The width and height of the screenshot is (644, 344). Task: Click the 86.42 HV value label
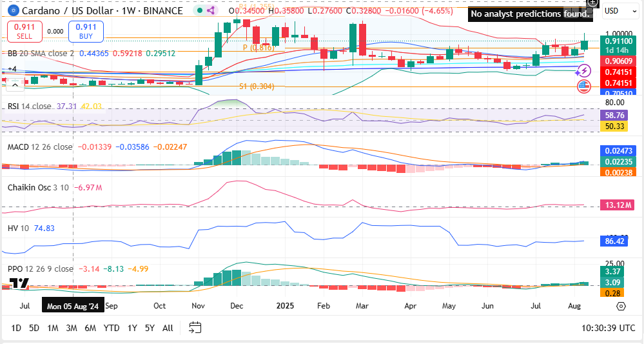(x=614, y=241)
